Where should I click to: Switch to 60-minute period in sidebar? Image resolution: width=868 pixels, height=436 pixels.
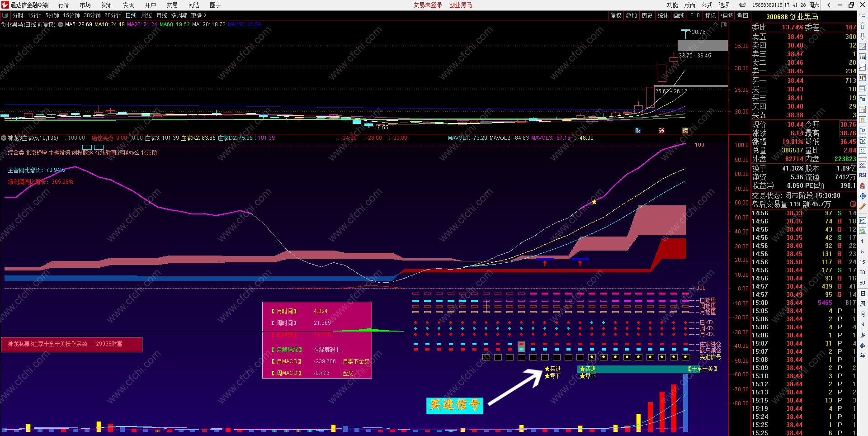(x=862, y=283)
